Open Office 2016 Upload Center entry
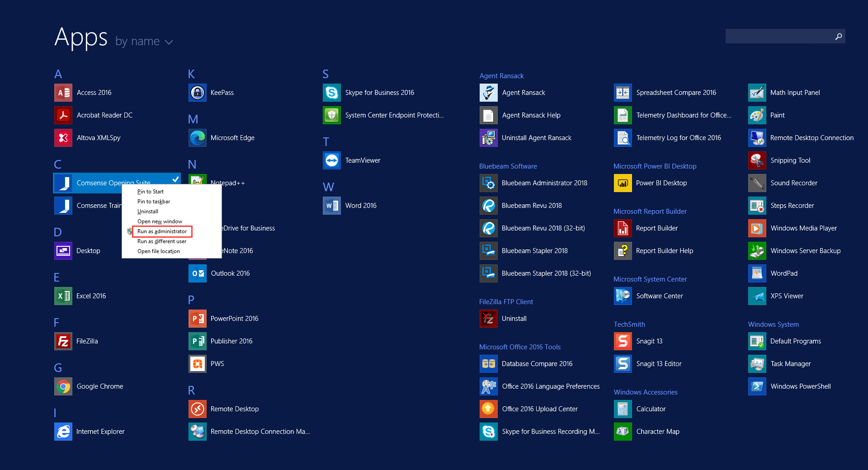 pyautogui.click(x=529, y=409)
